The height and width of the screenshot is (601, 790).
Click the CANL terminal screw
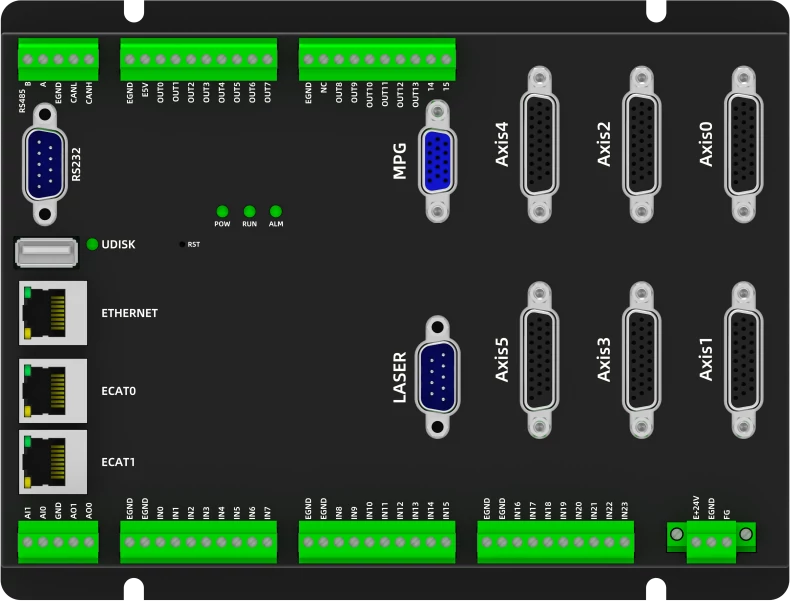[74, 59]
